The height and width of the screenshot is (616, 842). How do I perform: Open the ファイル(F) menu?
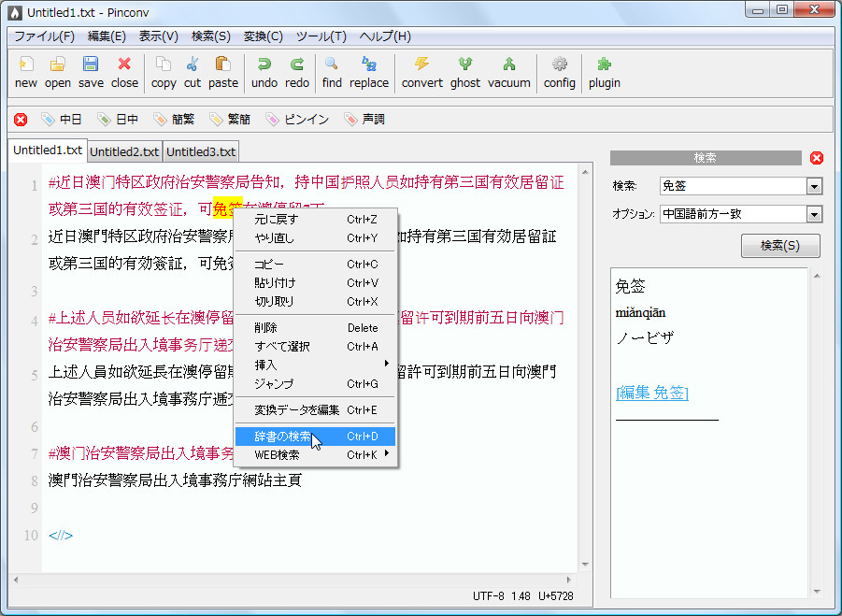(44, 36)
